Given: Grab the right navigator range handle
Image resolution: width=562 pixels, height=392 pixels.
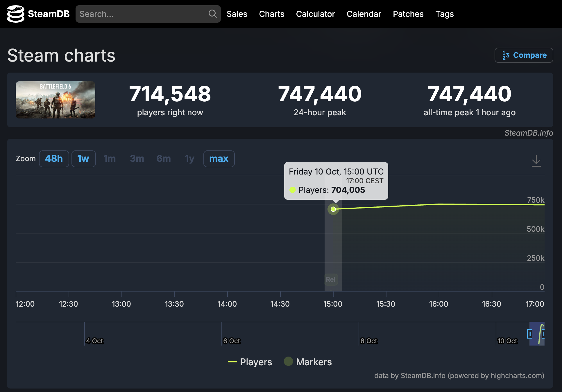Looking at the screenshot, I should tap(543, 334).
